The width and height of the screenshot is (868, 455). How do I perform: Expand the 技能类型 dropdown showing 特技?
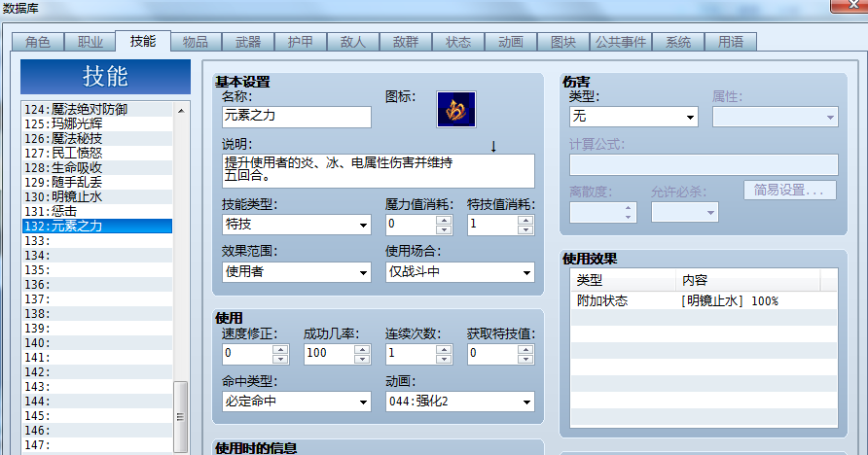(x=296, y=225)
